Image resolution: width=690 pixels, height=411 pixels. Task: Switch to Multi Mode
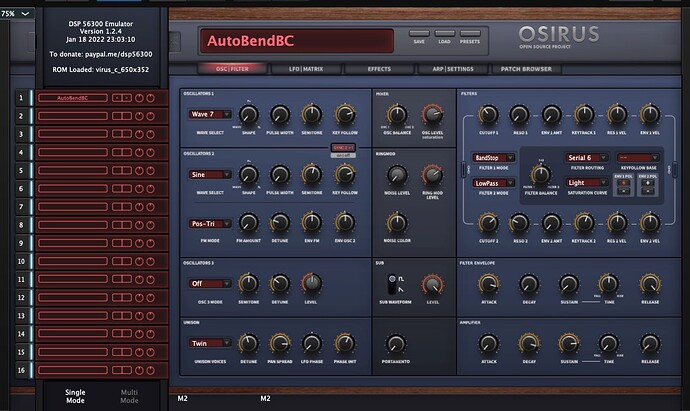point(129,396)
